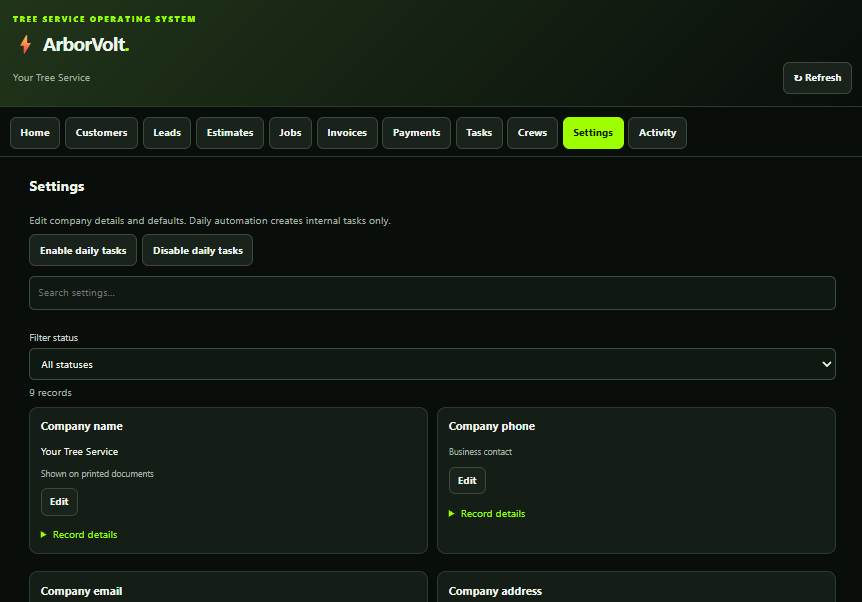The image size is (862, 602).
Task: Click the ArborVolt brand title
Action: tap(86, 45)
